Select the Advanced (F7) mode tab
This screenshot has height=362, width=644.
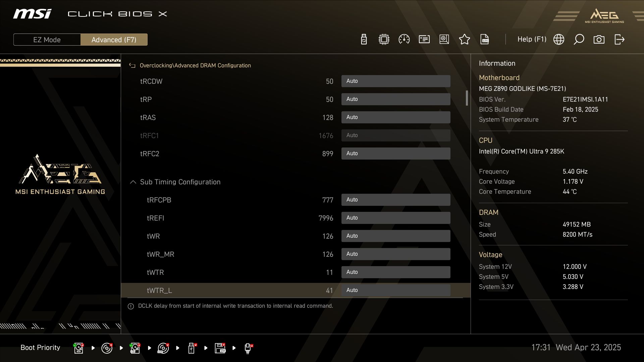tap(114, 40)
